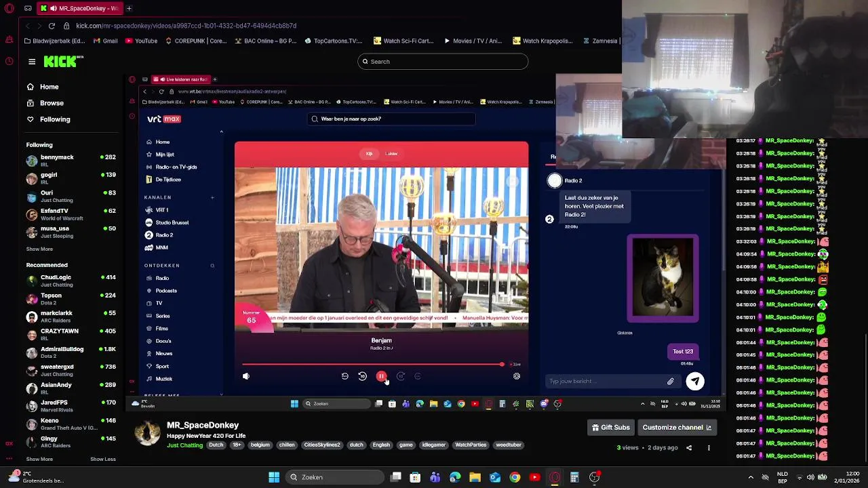Open a new browser tab with plus
This screenshot has width=868, height=488.
[x=129, y=8]
